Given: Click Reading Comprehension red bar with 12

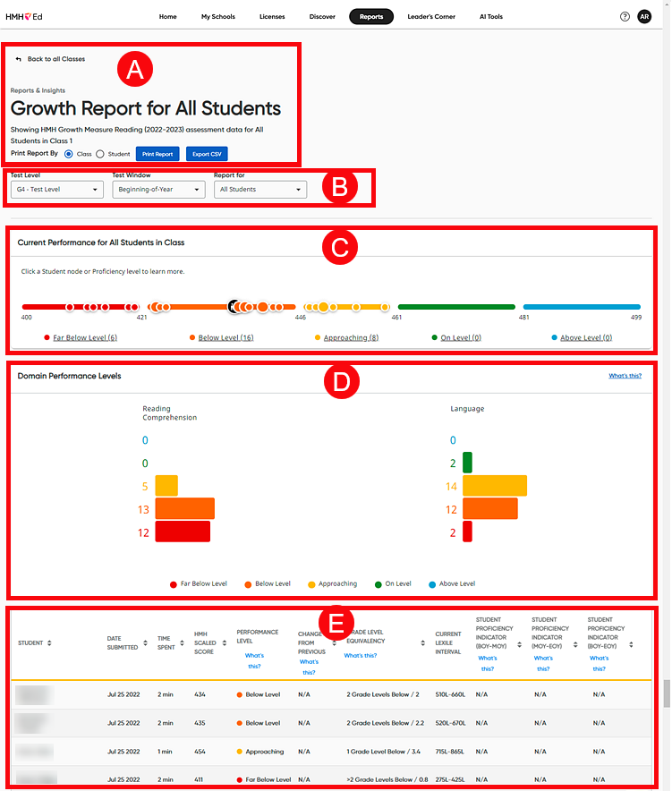Looking at the screenshot, I should [183, 532].
